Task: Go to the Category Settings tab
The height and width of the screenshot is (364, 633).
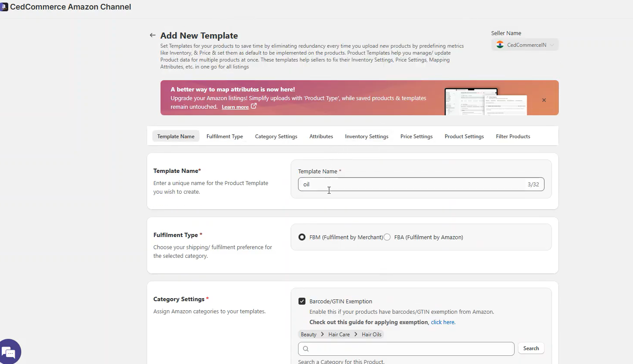Action: (276, 136)
